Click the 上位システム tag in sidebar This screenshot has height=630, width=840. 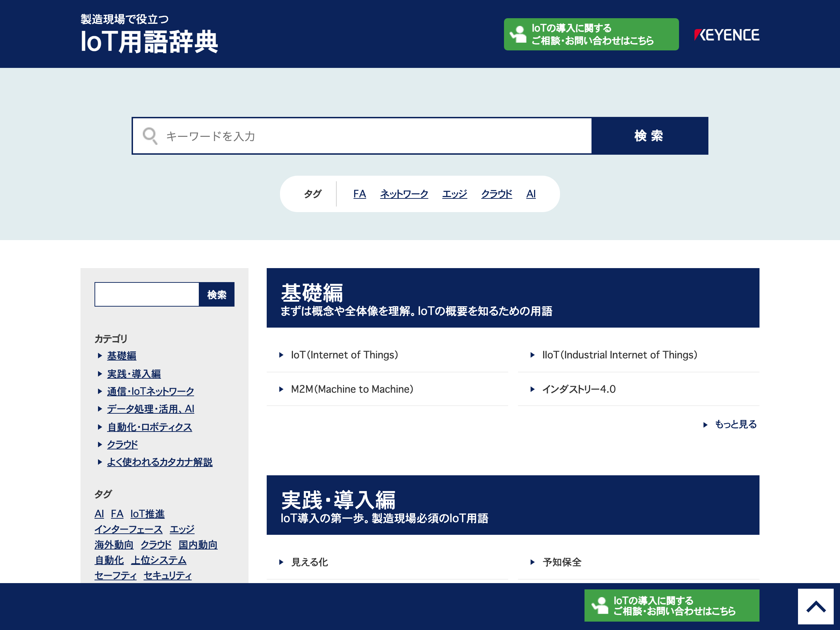159,560
